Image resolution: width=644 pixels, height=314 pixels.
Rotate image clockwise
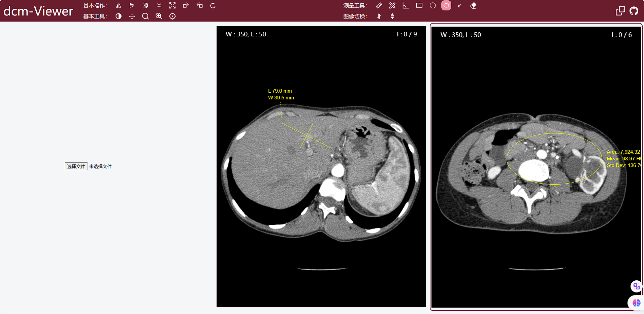tap(186, 5)
